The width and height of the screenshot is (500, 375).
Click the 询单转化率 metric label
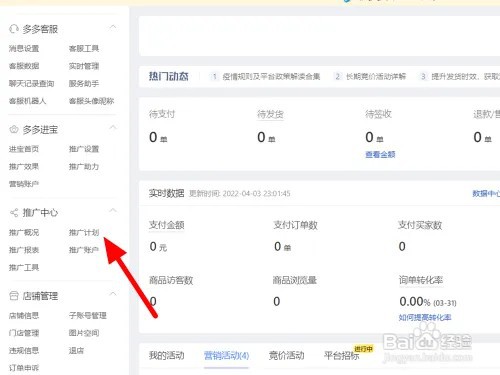pos(421,280)
